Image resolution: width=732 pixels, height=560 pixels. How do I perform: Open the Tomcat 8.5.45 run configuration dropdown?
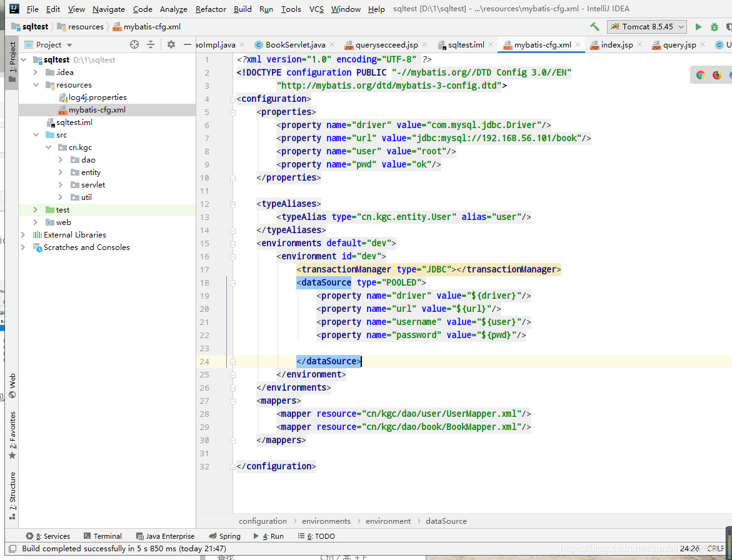(647, 27)
